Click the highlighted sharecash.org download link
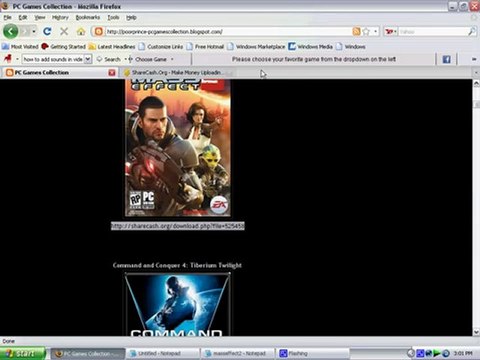The height and width of the screenshot is (360, 480). click(178, 226)
